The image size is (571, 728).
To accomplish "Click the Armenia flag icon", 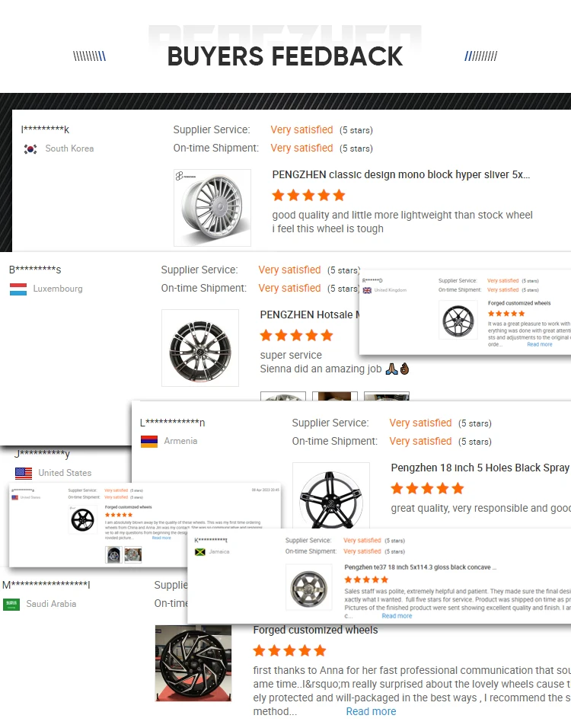I will [x=149, y=442].
